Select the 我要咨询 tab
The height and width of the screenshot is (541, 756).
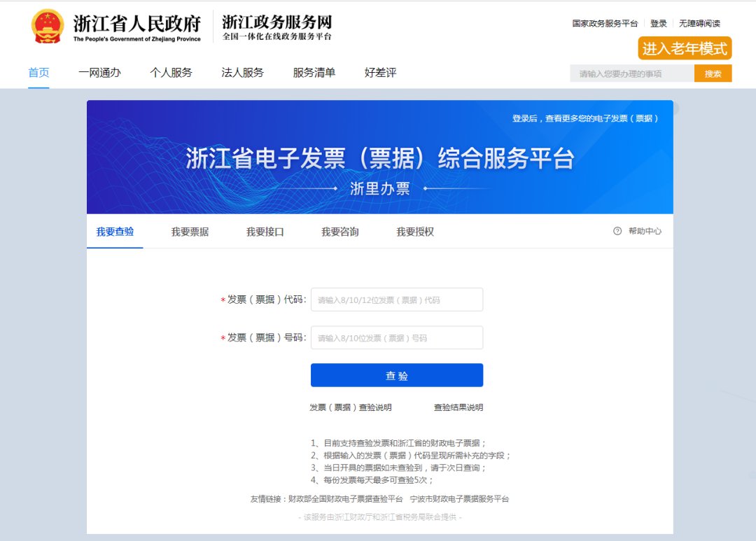(x=340, y=232)
